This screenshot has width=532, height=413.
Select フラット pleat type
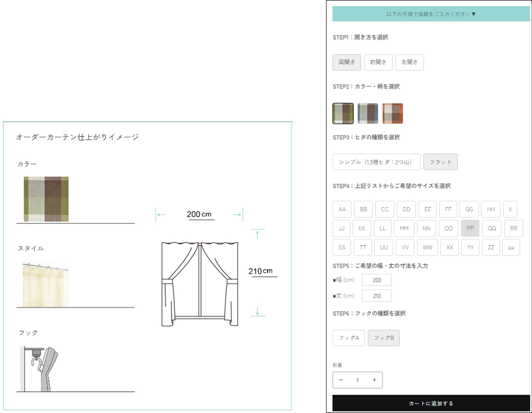[x=441, y=162]
